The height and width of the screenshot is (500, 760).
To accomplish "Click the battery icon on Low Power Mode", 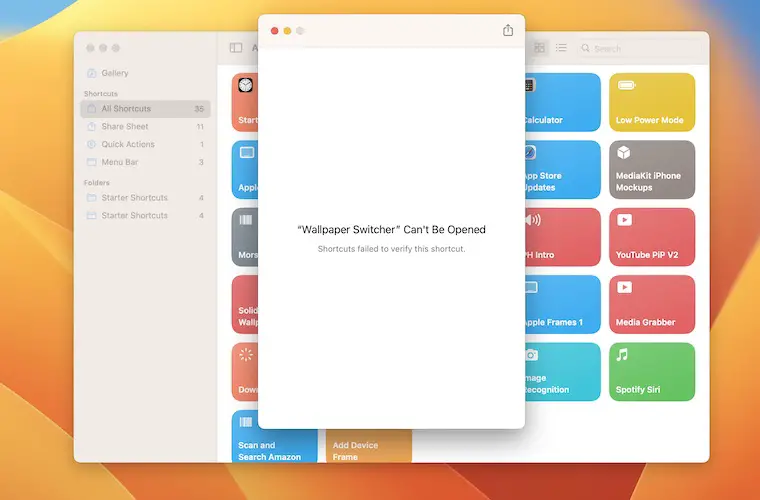I will 626,86.
